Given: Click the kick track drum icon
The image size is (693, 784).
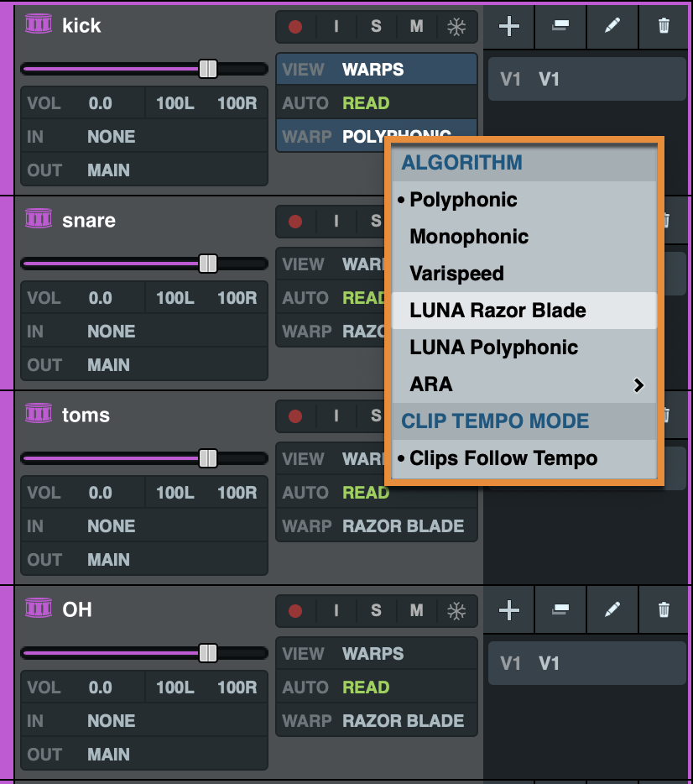Looking at the screenshot, I should point(39,25).
